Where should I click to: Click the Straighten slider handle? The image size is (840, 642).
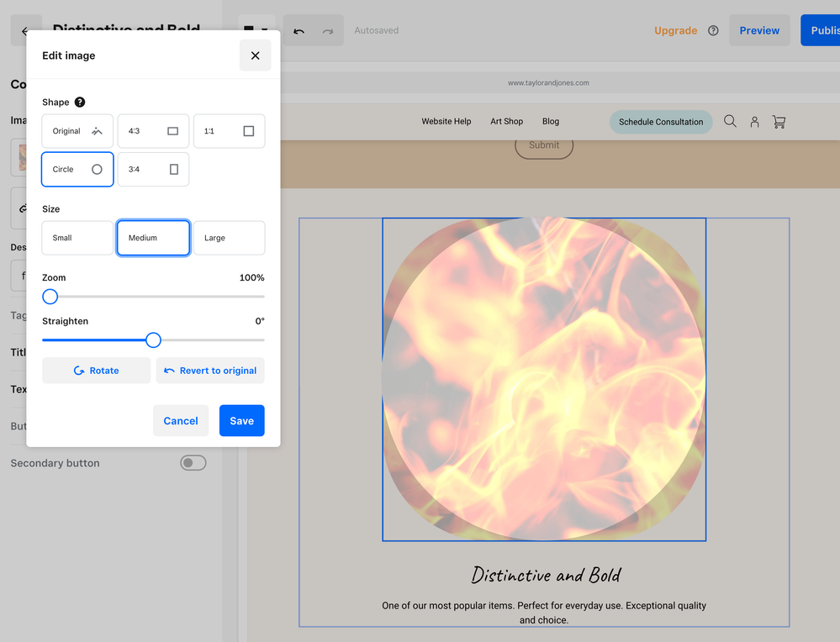tap(153, 340)
